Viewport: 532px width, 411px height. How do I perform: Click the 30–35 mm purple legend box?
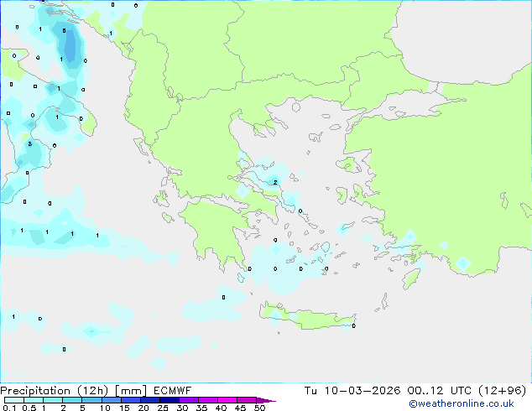[188, 400]
